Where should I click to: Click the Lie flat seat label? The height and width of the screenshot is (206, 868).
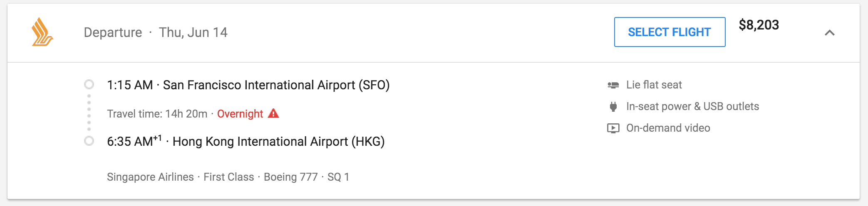pyautogui.click(x=654, y=85)
